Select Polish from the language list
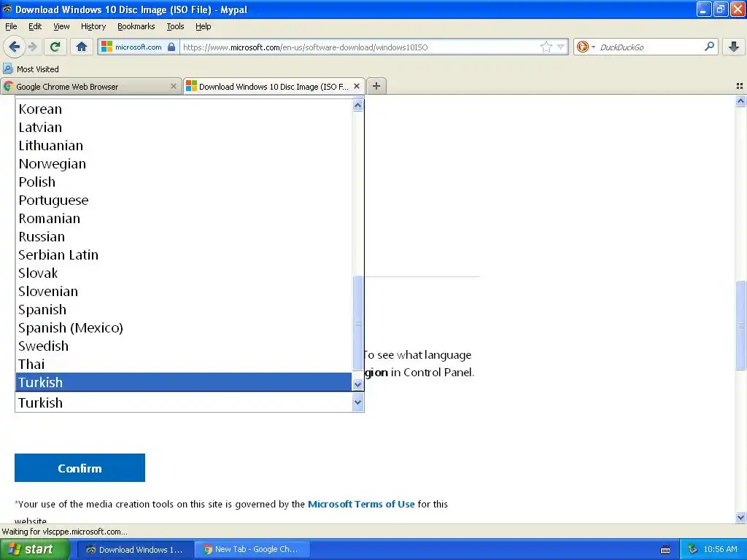 [183, 182]
